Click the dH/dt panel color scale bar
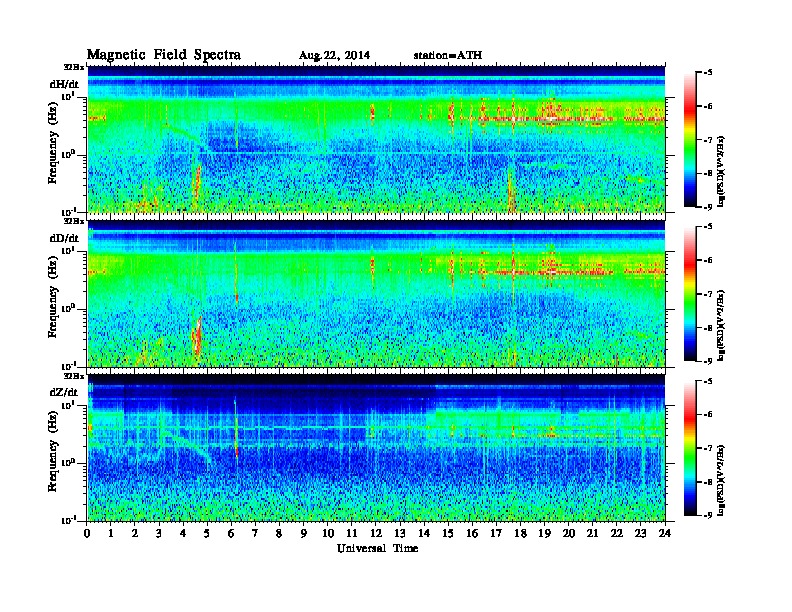This screenshot has height=612, width=792. click(689, 139)
